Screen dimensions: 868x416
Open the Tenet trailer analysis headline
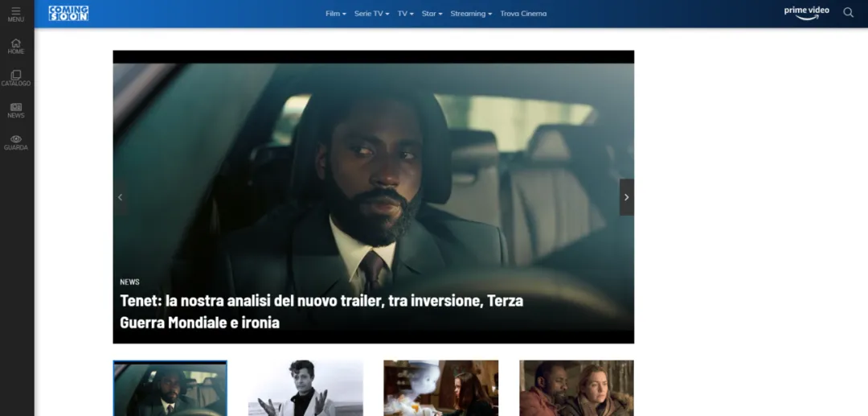(321, 311)
